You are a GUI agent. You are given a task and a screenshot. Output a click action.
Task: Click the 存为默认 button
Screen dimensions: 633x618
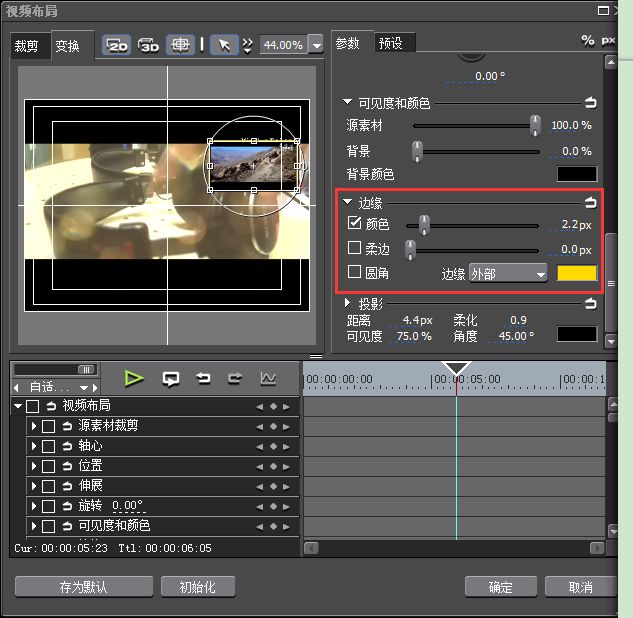click(83, 587)
